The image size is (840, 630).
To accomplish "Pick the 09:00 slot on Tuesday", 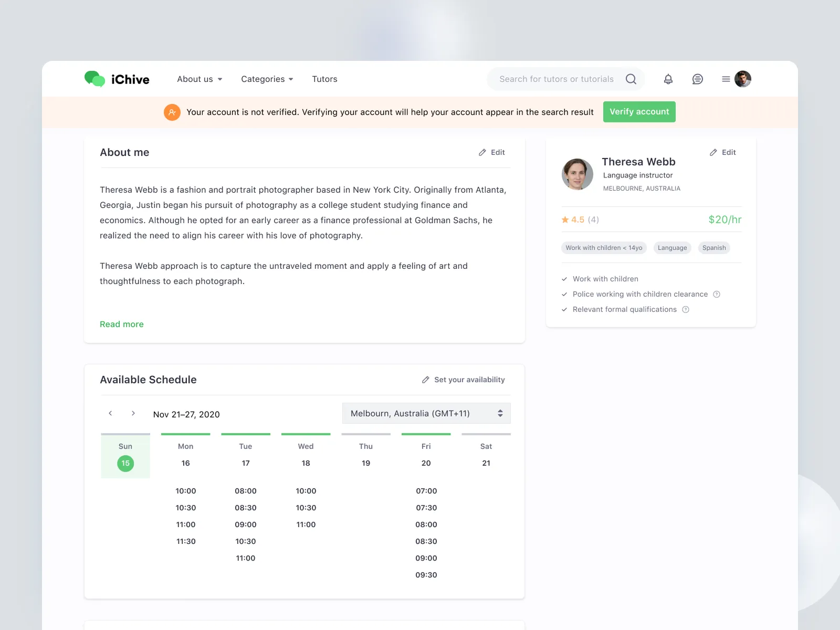I will pos(246,524).
